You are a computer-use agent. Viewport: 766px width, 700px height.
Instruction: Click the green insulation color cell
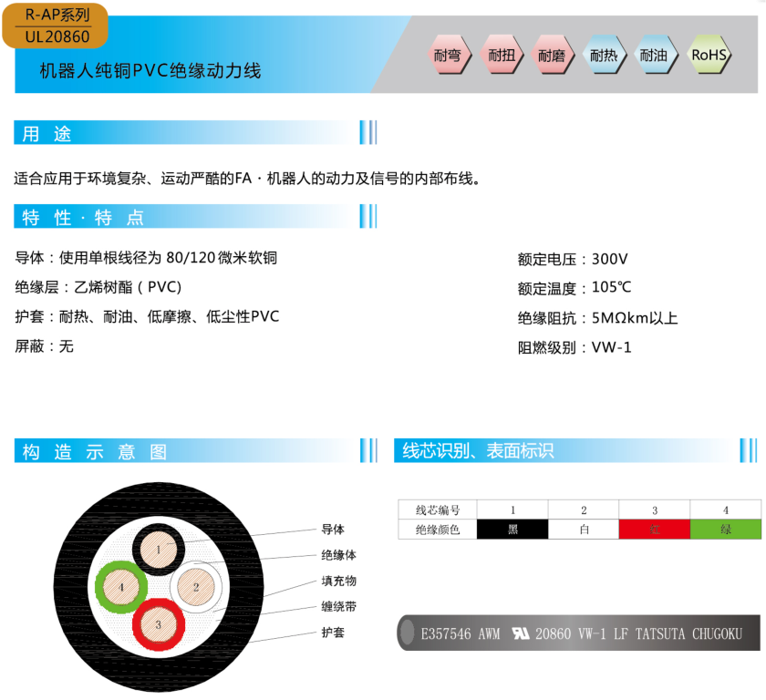click(725, 529)
